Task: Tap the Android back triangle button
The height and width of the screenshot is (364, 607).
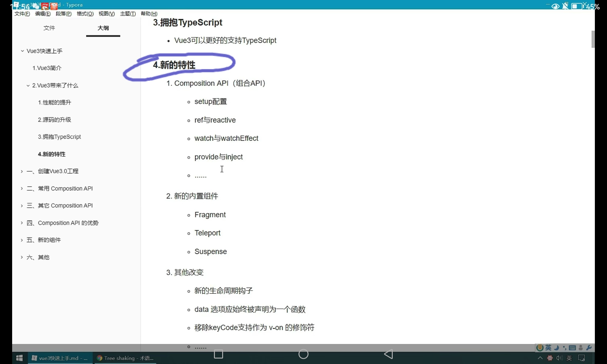Action: 388,354
